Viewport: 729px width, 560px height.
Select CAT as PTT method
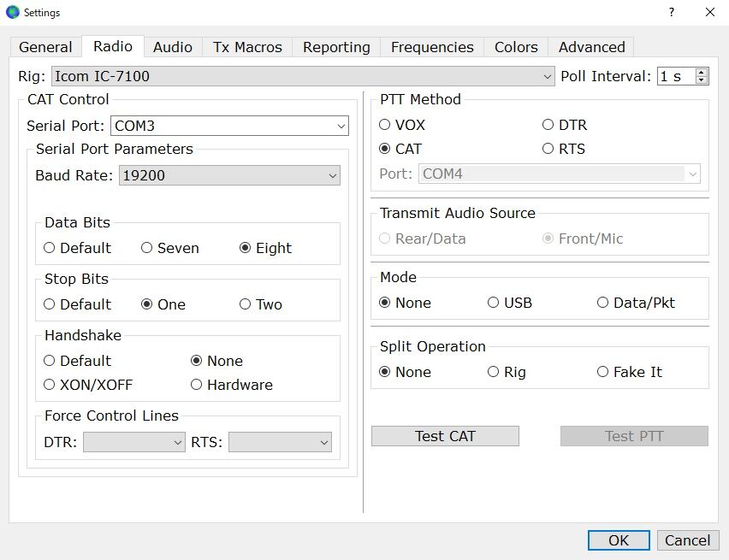coord(400,149)
